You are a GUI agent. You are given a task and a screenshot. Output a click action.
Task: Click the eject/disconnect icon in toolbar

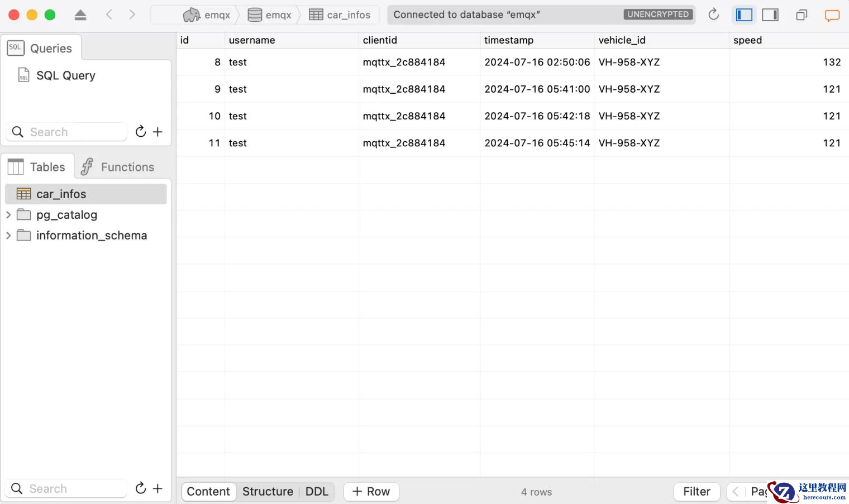80,15
